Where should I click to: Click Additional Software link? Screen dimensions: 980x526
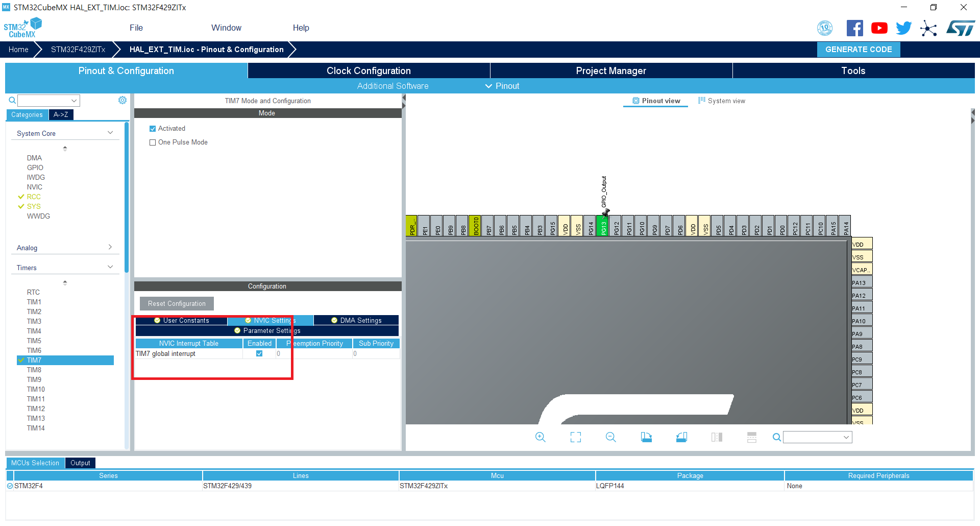click(393, 86)
